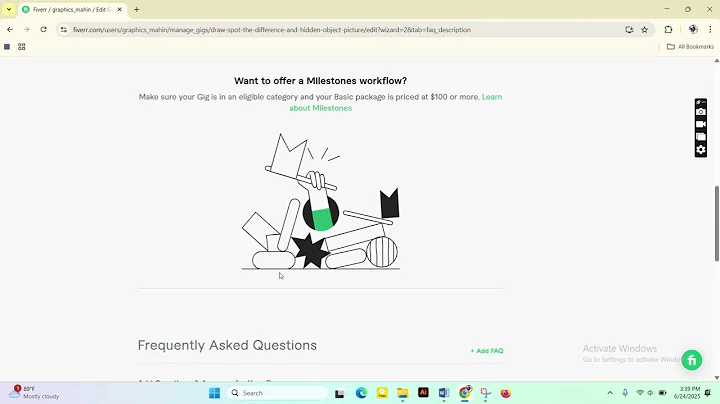Click the address bar URL
Viewport: 720px width, 404px height.
click(x=271, y=30)
